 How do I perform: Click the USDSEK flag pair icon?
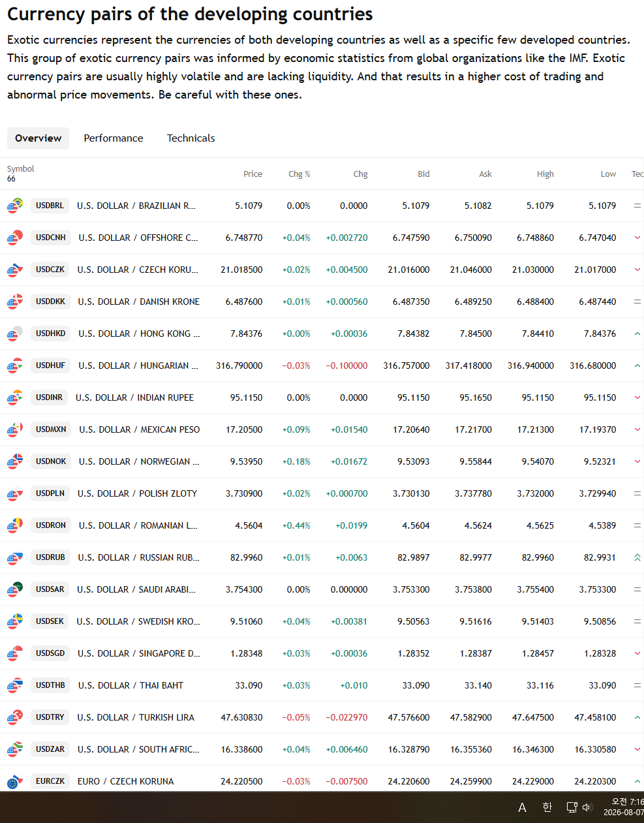15,621
